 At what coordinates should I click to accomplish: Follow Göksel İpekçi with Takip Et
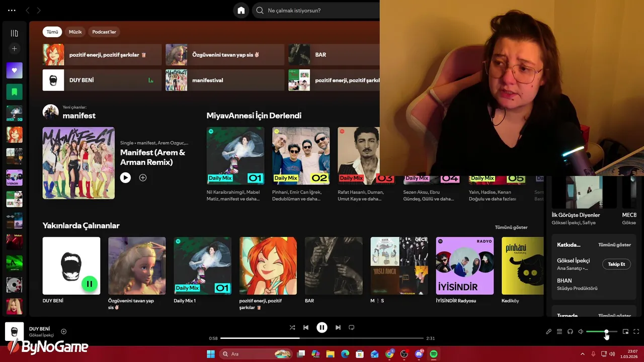616,264
